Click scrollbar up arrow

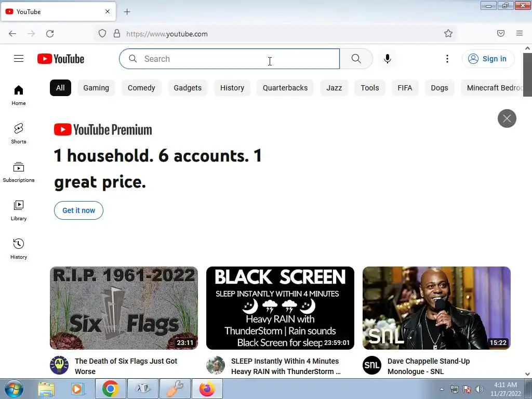coord(528,48)
